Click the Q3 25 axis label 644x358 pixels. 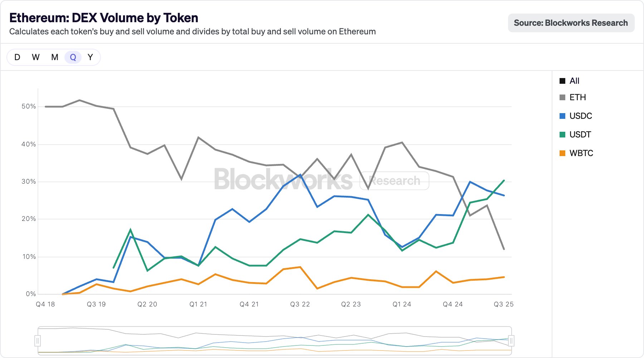(503, 304)
